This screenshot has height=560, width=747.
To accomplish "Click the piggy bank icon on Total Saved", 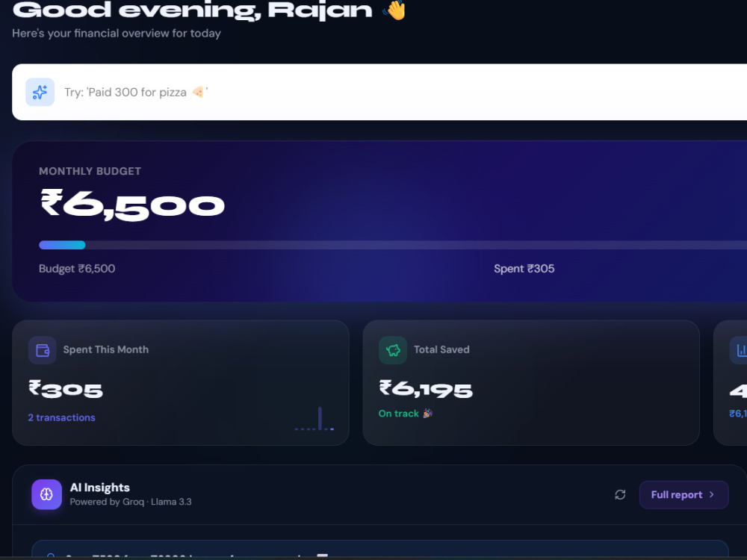I will tap(393, 350).
